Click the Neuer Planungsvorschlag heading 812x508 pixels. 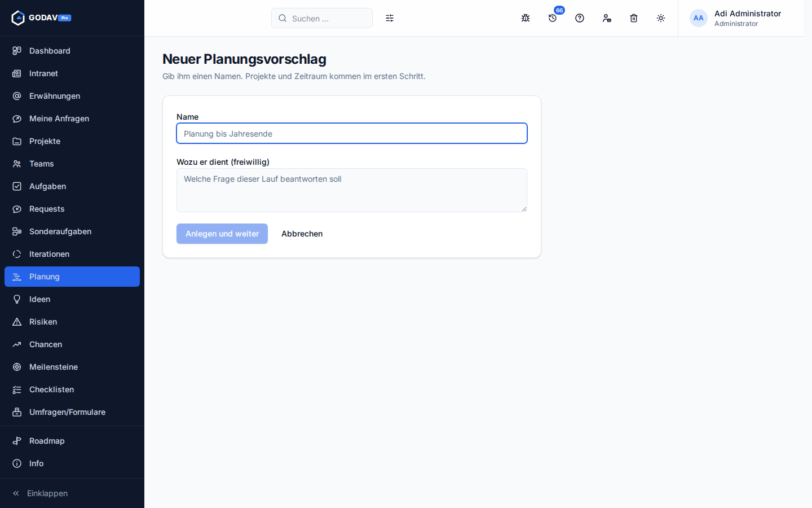(244, 59)
